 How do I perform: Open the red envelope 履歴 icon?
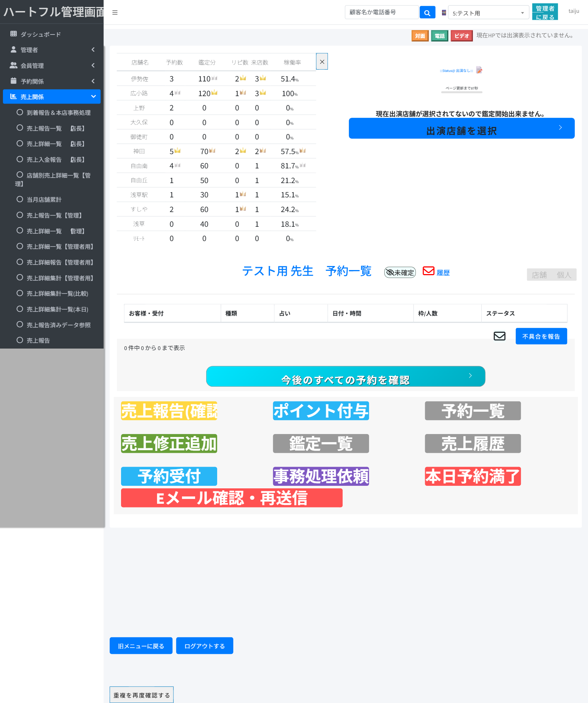click(428, 271)
